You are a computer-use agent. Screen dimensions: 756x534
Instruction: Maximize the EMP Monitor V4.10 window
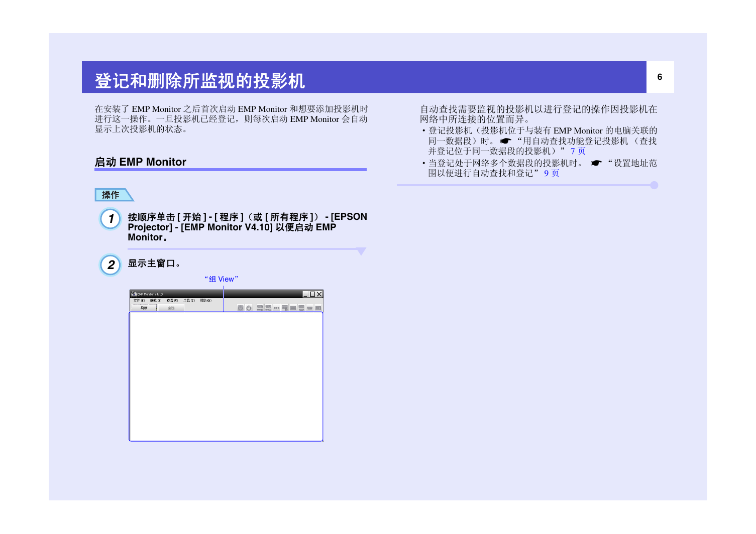pyautogui.click(x=312, y=294)
